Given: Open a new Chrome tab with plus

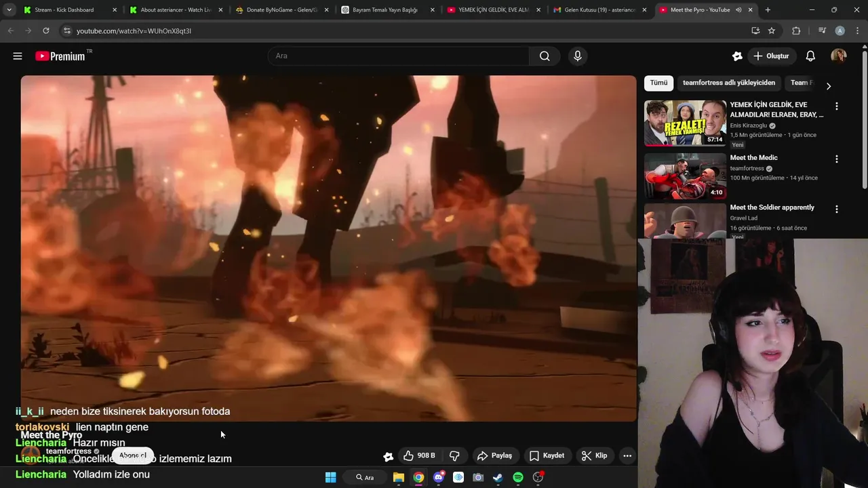Looking at the screenshot, I should [x=768, y=10].
